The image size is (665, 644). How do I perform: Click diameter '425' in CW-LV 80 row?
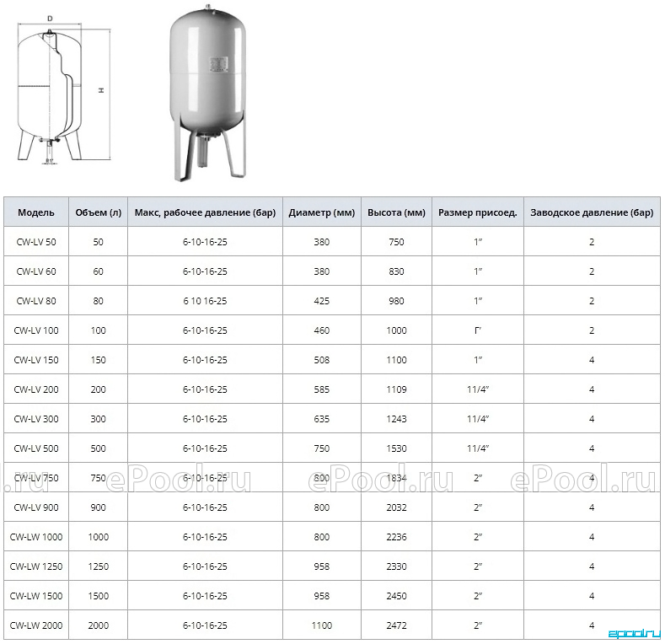click(321, 301)
